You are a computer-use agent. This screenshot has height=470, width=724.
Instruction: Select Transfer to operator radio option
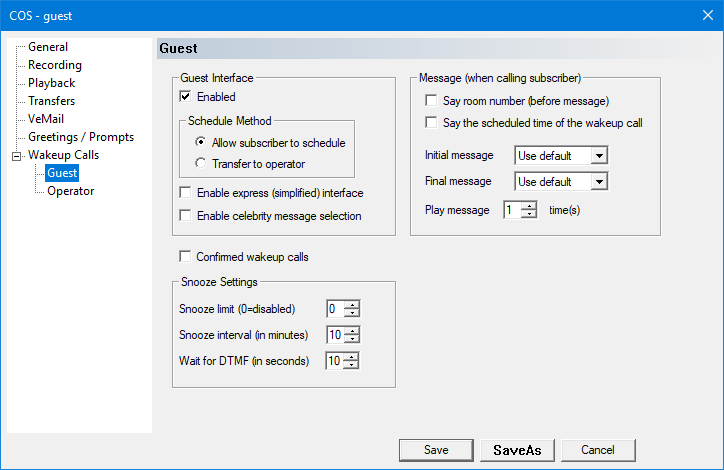[201, 163]
